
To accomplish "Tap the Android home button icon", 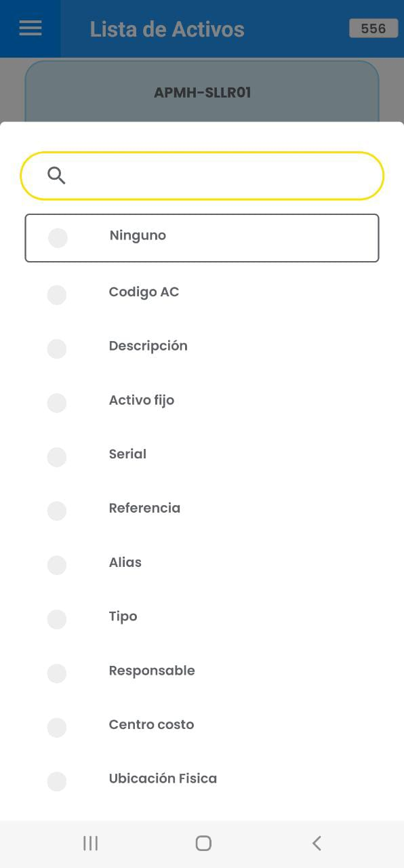I will [x=203, y=843].
